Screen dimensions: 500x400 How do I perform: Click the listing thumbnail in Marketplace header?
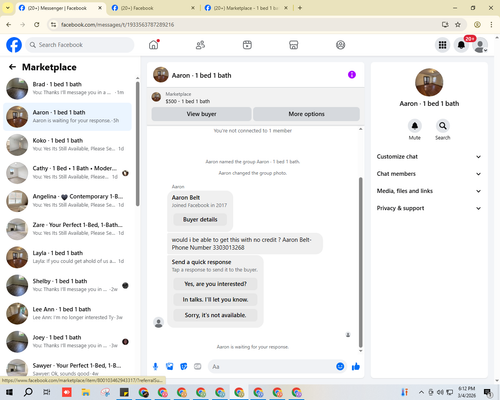coord(156,97)
